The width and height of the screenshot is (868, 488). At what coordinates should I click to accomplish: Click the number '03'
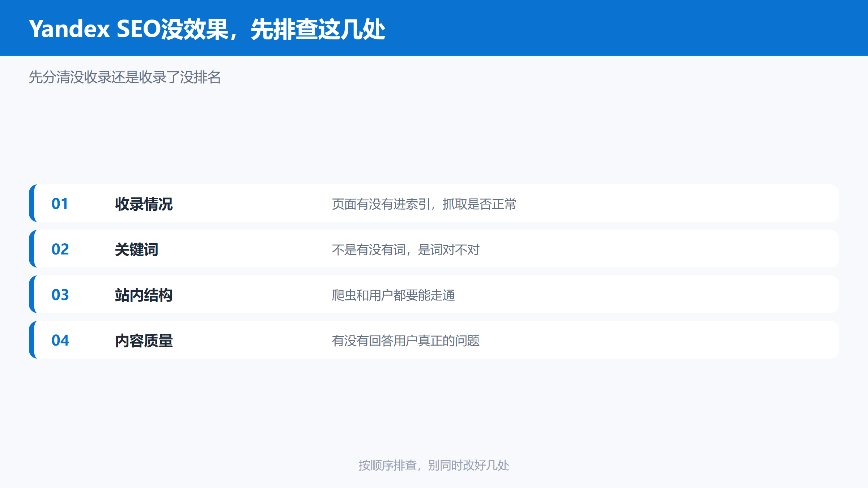tap(60, 295)
